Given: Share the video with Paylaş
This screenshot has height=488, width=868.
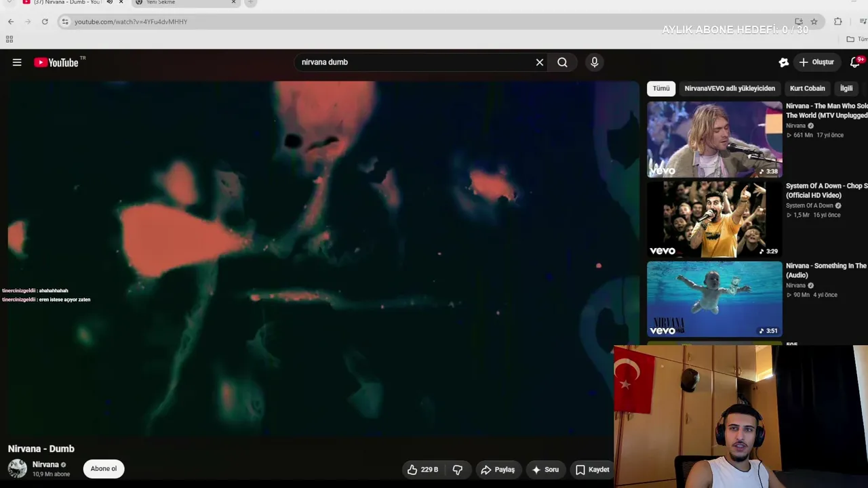Looking at the screenshot, I should pyautogui.click(x=498, y=470).
